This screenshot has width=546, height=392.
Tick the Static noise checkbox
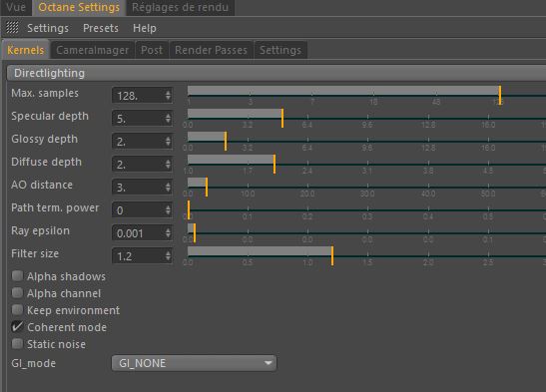[17, 344]
